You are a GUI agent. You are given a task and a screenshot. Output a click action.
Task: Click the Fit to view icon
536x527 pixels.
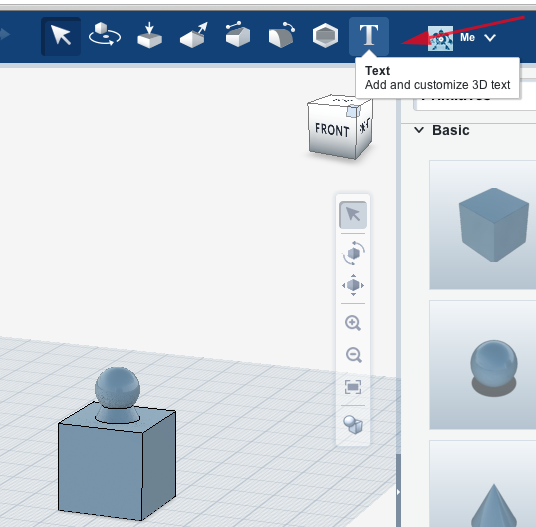pos(353,387)
